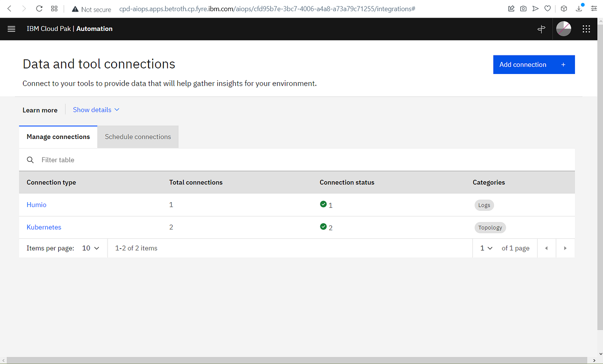Click the browser reload icon
The height and width of the screenshot is (364, 603).
[39, 9]
